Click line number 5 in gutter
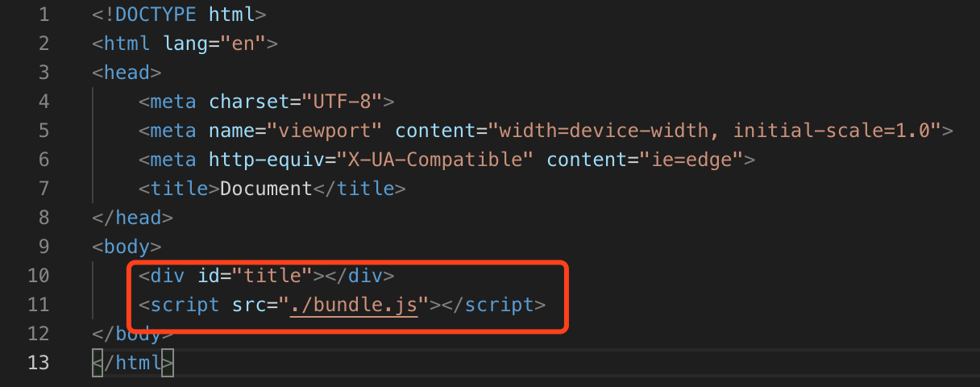 coord(43,131)
